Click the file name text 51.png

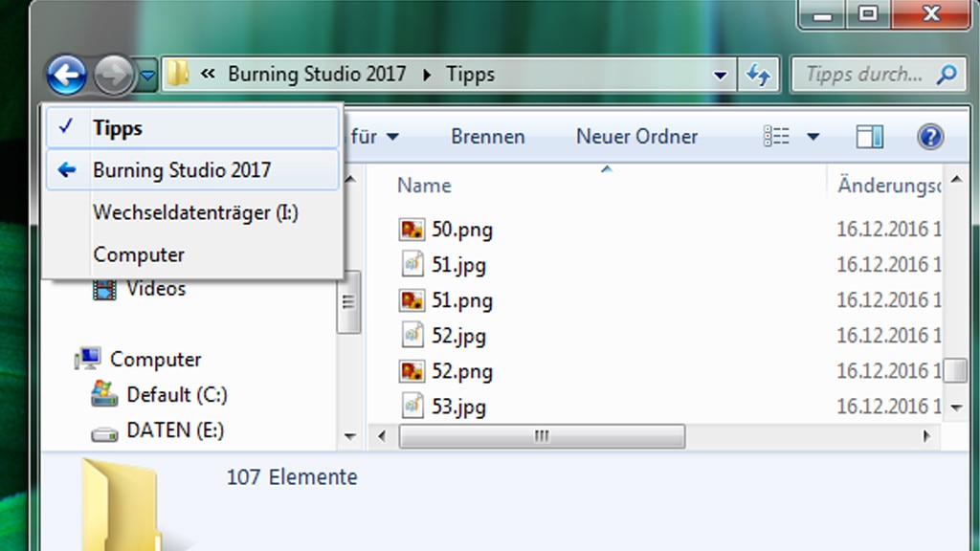(x=462, y=301)
